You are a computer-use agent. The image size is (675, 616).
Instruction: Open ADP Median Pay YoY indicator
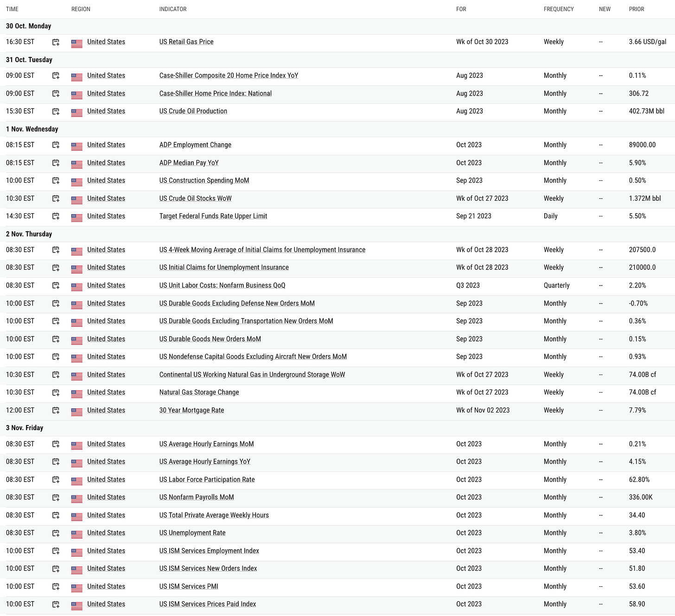tap(189, 163)
